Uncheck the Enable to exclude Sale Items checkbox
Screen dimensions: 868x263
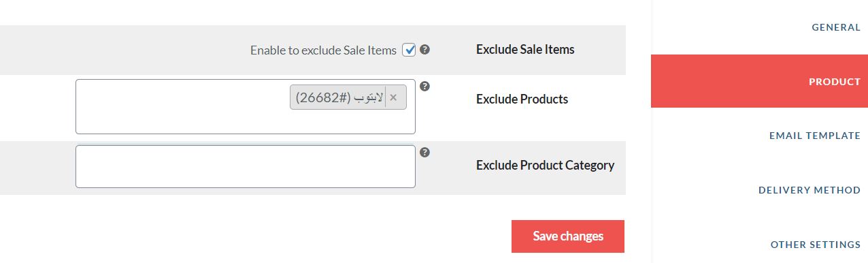coord(409,50)
